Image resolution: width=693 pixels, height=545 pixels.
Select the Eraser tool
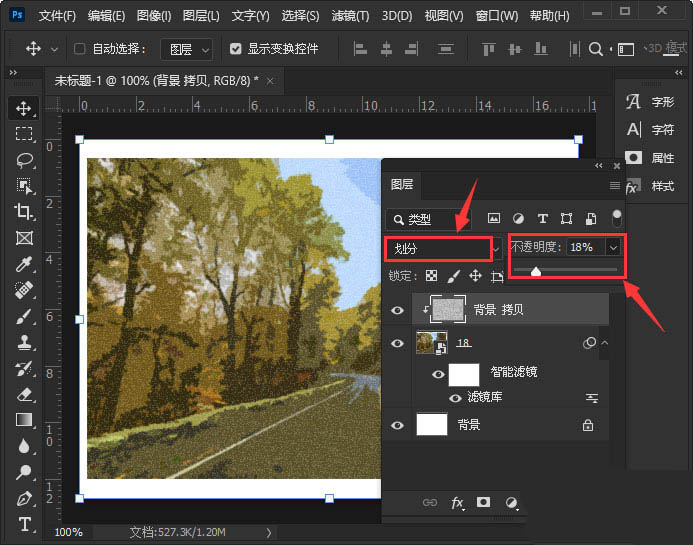[x=24, y=394]
